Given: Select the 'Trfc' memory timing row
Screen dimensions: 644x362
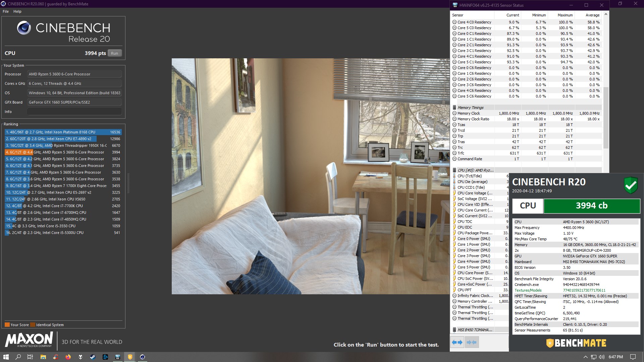Looking at the screenshot, I should point(526,153).
